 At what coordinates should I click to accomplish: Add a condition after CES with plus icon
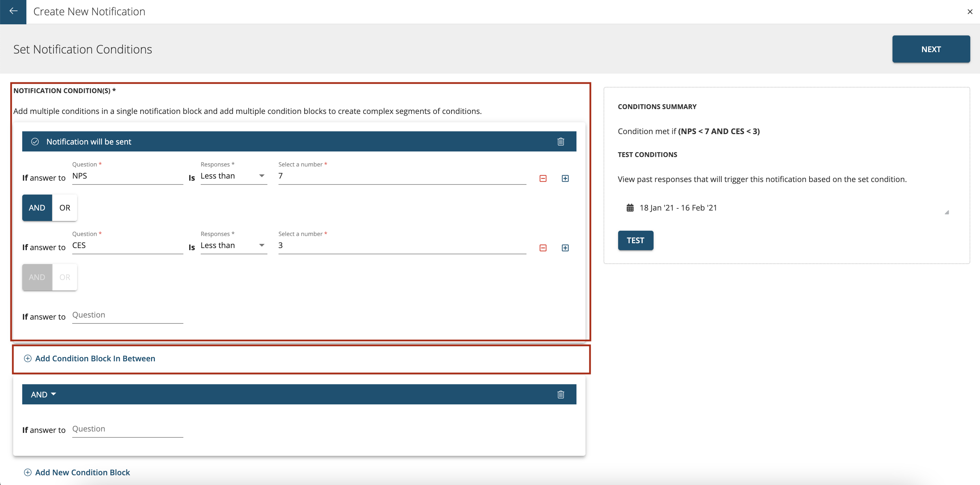click(x=565, y=248)
